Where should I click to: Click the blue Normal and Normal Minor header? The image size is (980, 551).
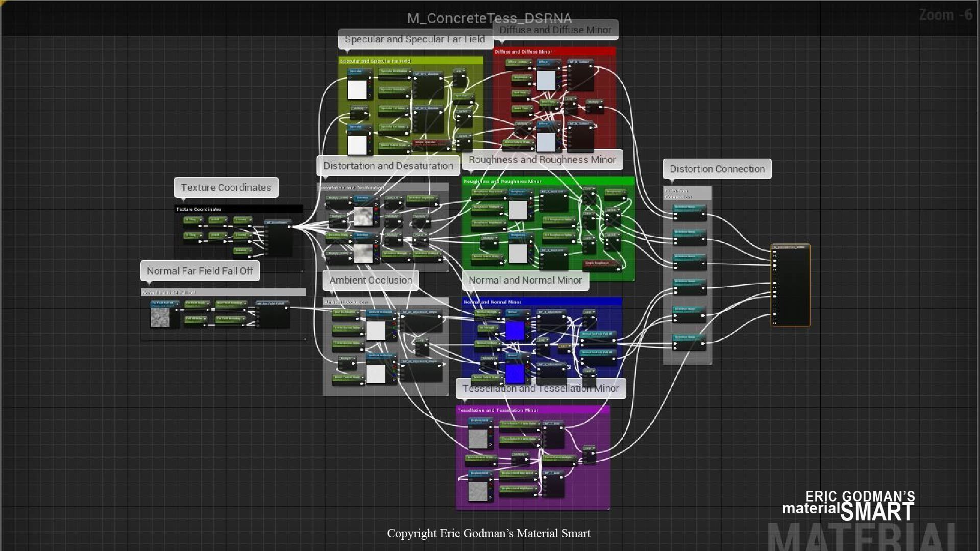pos(542,302)
